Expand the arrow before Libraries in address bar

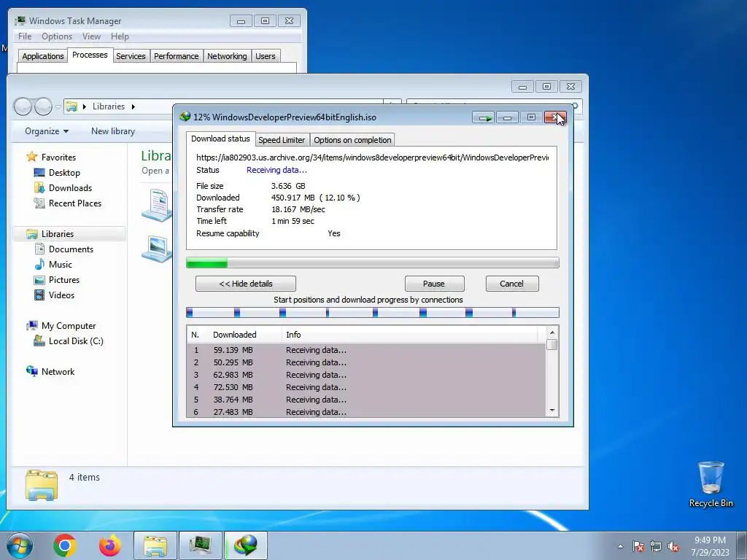[85, 106]
